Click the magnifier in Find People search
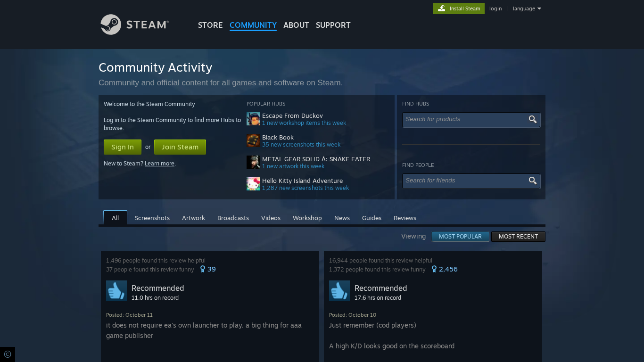This screenshot has width=644, height=362. point(533,181)
